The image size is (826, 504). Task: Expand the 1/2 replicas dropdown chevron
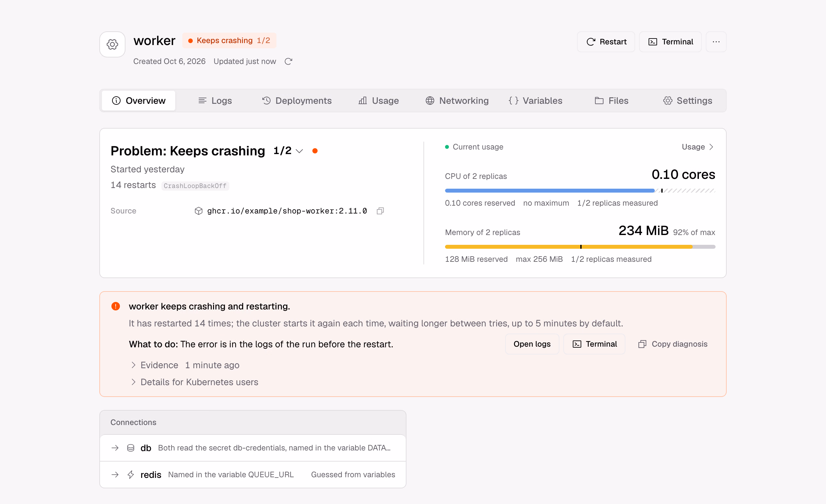pyautogui.click(x=299, y=151)
